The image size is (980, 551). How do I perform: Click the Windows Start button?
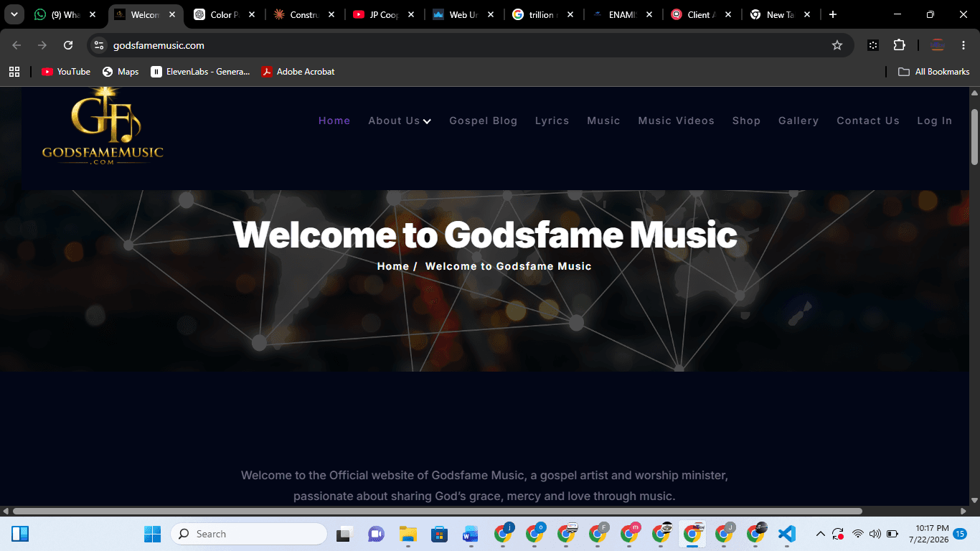click(152, 534)
